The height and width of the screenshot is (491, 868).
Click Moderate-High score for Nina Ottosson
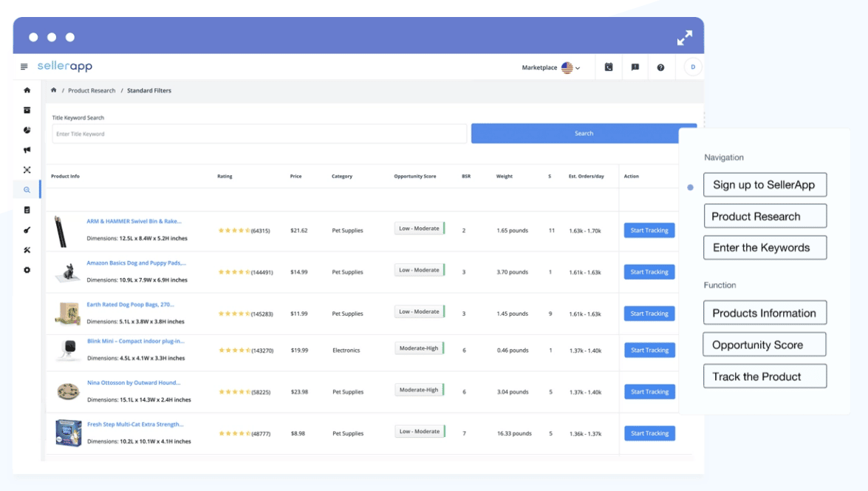[x=420, y=390]
